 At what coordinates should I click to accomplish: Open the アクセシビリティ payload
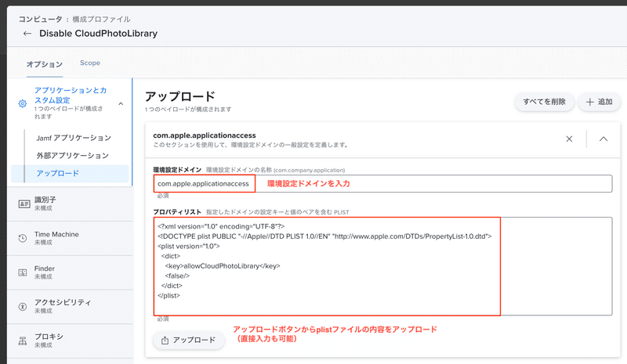pyautogui.click(x=70, y=306)
